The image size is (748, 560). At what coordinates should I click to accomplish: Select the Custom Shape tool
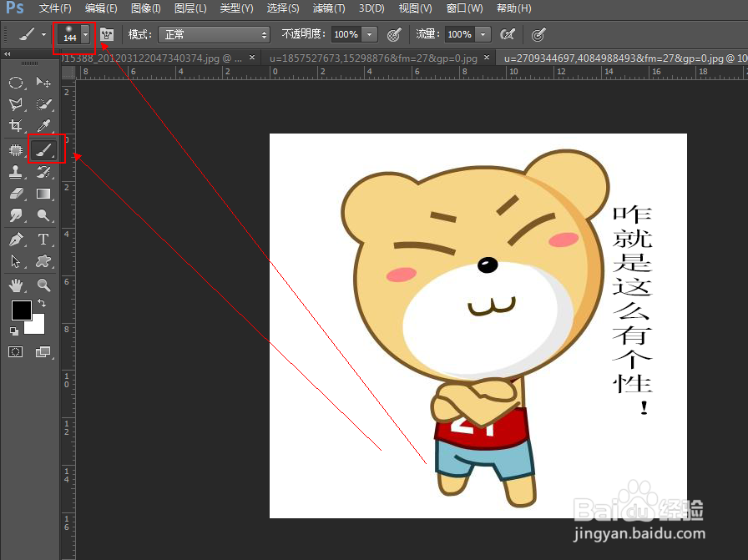(x=43, y=261)
